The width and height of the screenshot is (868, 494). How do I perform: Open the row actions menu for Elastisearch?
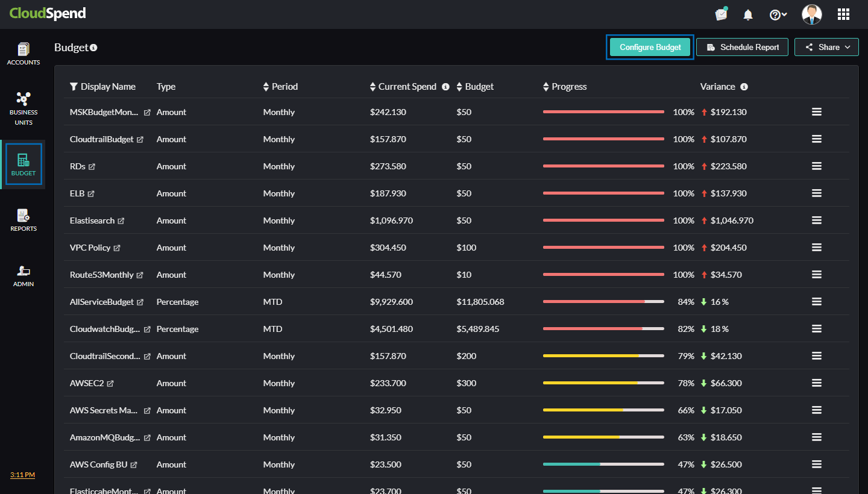[816, 220]
